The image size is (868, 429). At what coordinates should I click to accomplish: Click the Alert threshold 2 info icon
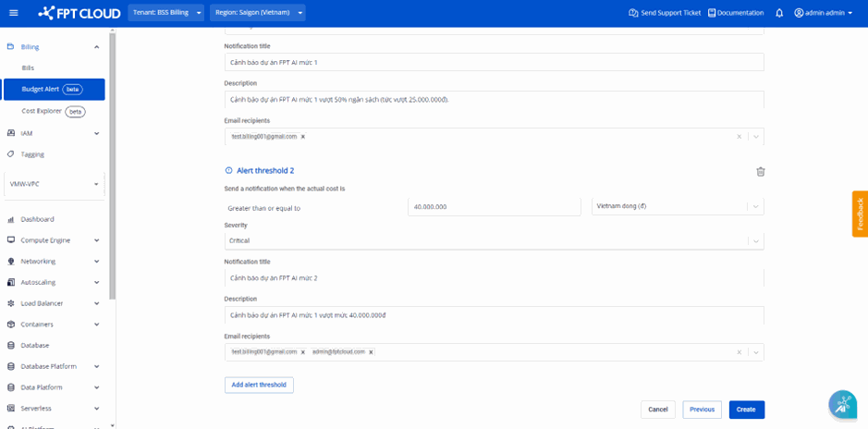click(228, 171)
